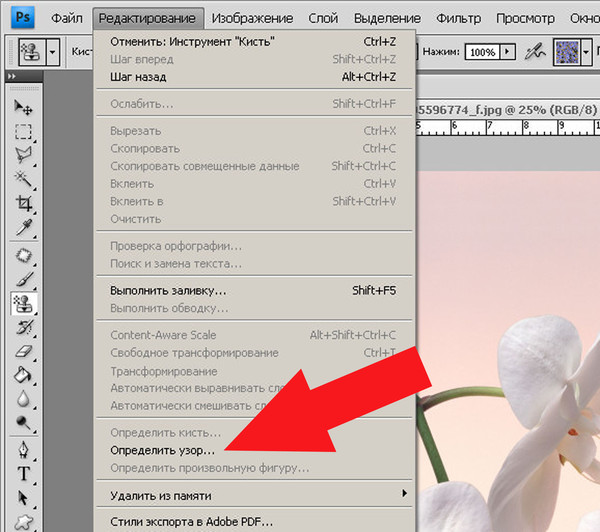Choose Стили экспорта в Adobe PDF...
Screen dimensions: 600x532
254,522
